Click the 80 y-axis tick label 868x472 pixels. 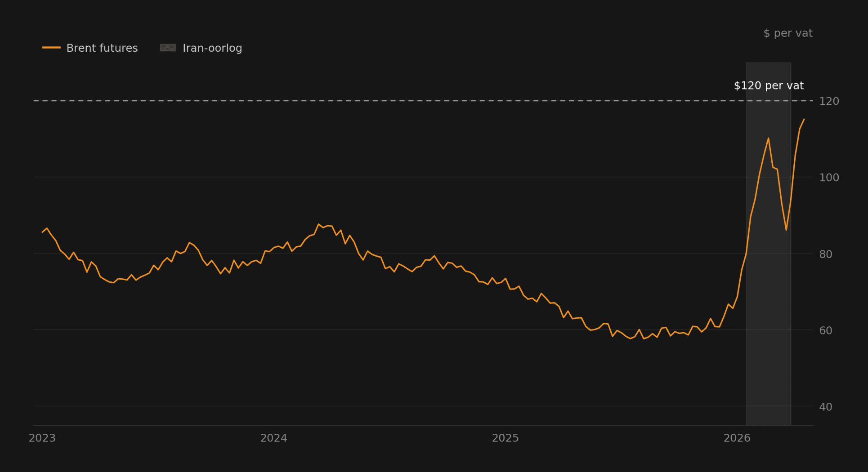825,254
